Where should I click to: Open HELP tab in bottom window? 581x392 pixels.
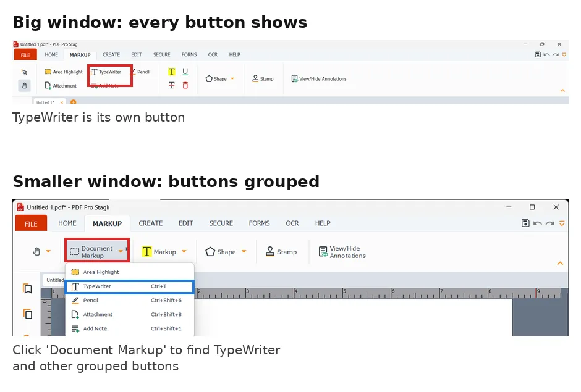[323, 223]
